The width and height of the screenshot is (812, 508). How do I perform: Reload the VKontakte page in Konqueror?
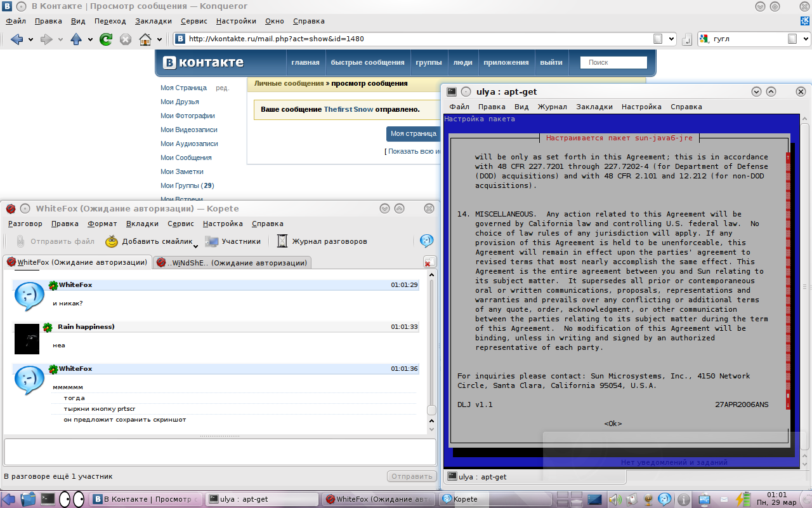point(106,39)
